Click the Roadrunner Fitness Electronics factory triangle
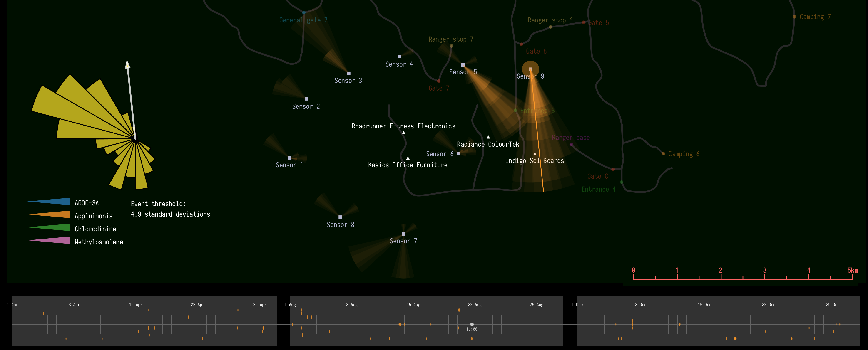Screen dimensions: 868x350 pos(404,133)
